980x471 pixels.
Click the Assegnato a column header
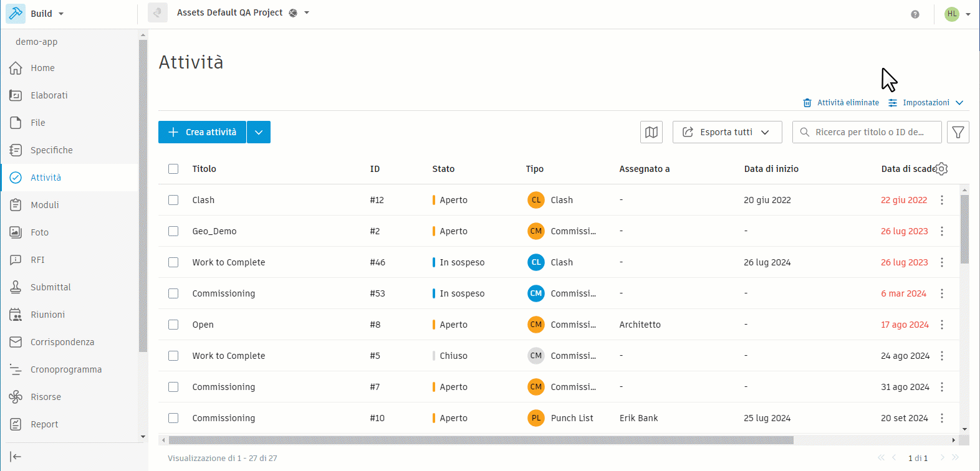pos(645,169)
